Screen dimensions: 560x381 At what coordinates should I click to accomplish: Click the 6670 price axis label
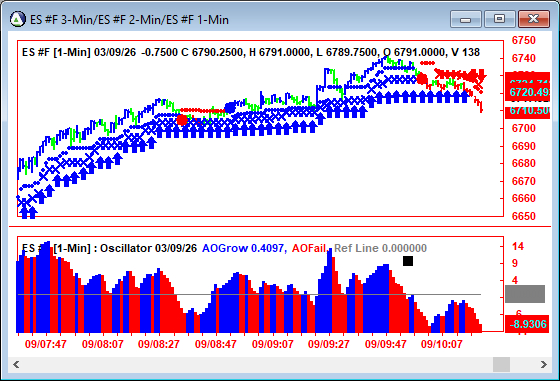pos(524,181)
